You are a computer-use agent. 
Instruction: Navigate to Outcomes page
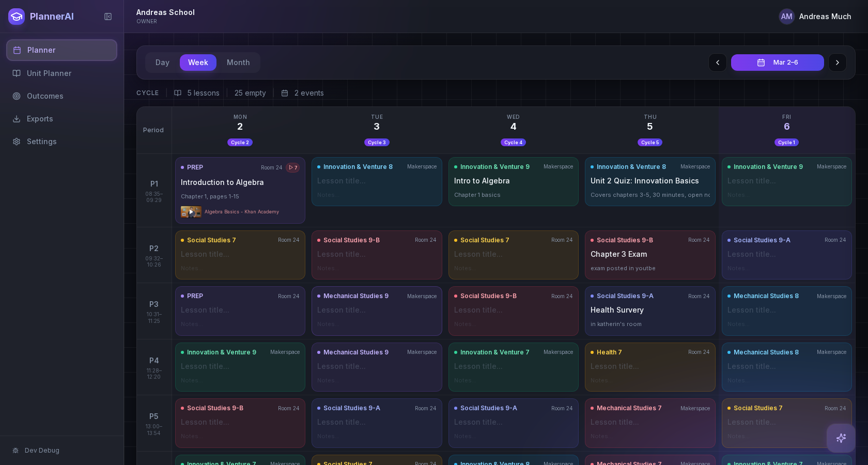[x=45, y=96]
